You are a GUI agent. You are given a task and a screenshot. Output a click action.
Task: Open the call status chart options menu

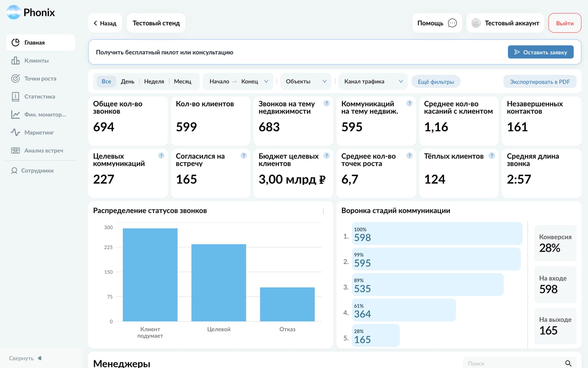tap(323, 211)
